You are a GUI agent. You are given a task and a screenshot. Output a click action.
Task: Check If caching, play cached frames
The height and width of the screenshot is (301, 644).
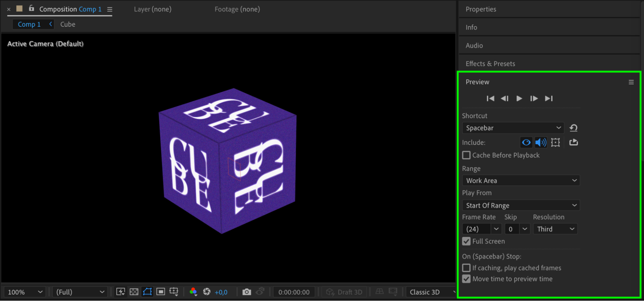click(466, 268)
